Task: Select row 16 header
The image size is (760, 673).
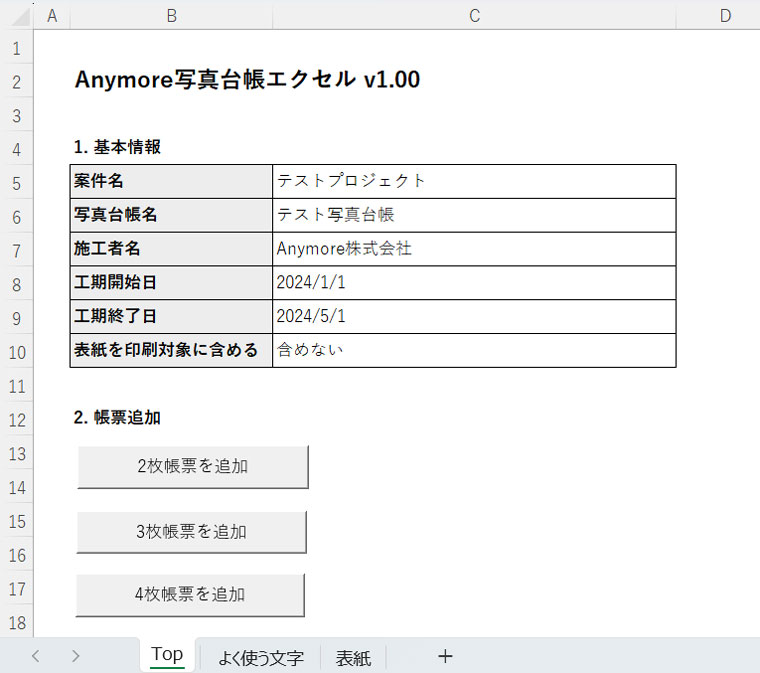Action: pos(16,555)
